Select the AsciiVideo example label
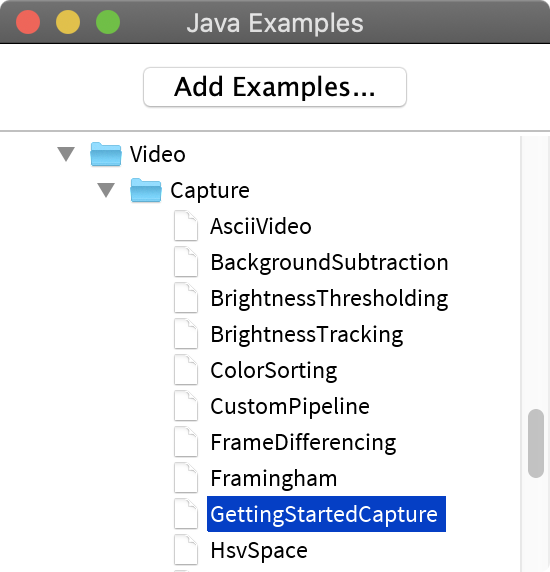Screen dimensions: 550x572 (x=261, y=226)
